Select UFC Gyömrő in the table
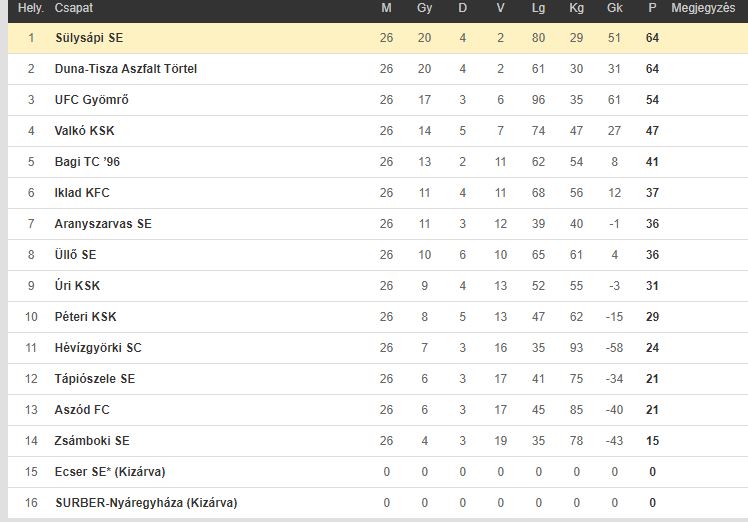The height and width of the screenshot is (522, 748). click(92, 100)
